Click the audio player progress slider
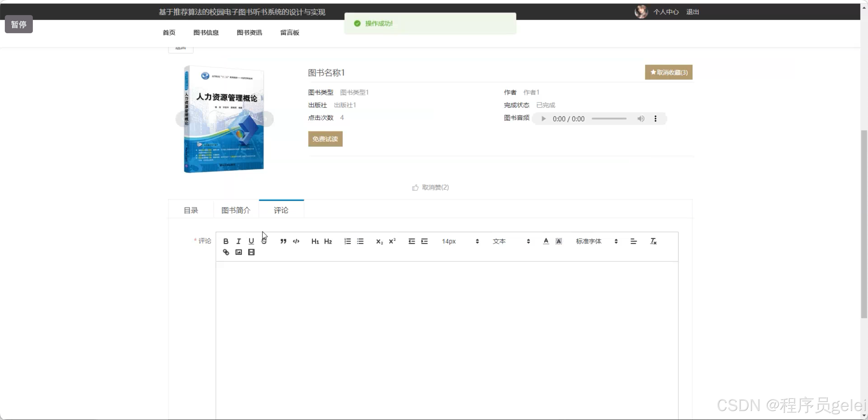Image resolution: width=868 pixels, height=420 pixels. pyautogui.click(x=609, y=119)
